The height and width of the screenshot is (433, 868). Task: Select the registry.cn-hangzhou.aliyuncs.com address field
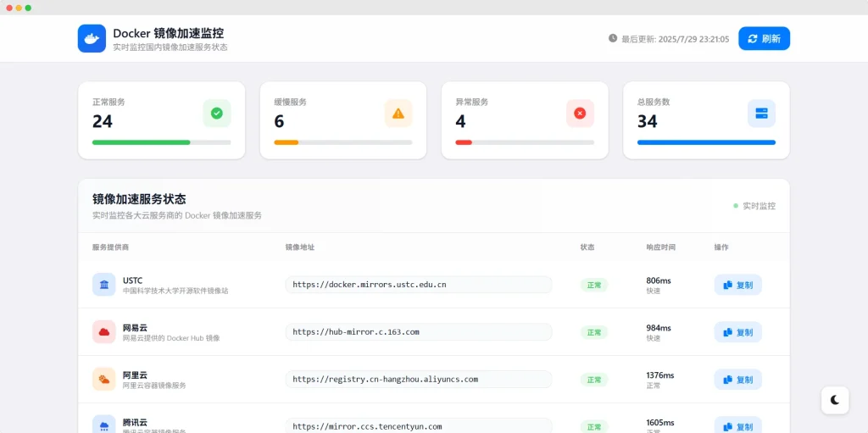(419, 380)
